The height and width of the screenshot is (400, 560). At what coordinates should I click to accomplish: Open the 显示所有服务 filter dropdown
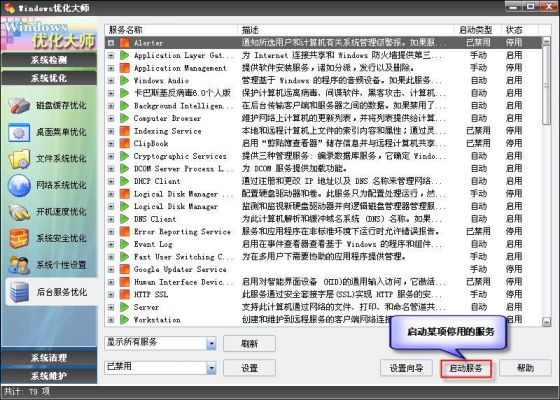point(211,343)
